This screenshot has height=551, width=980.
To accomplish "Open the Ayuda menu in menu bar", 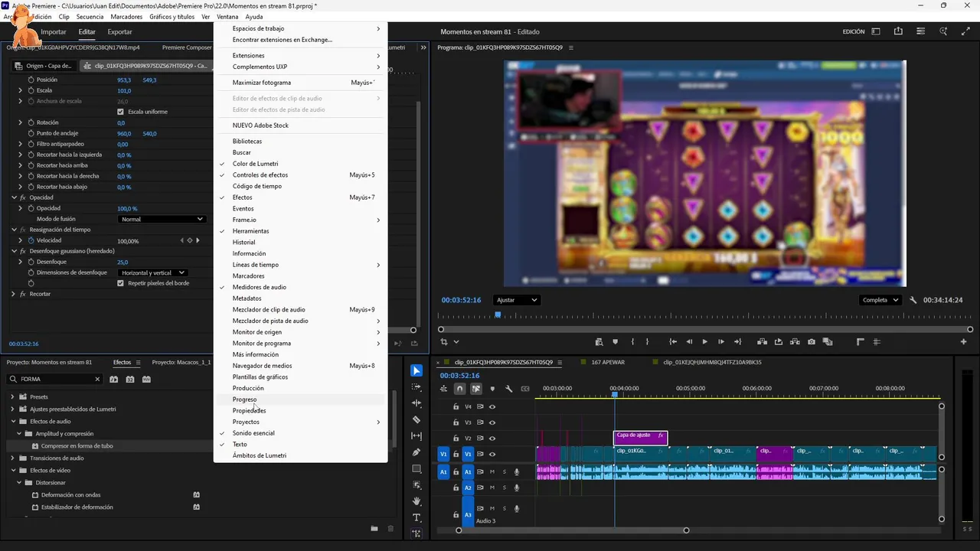I will click(254, 17).
